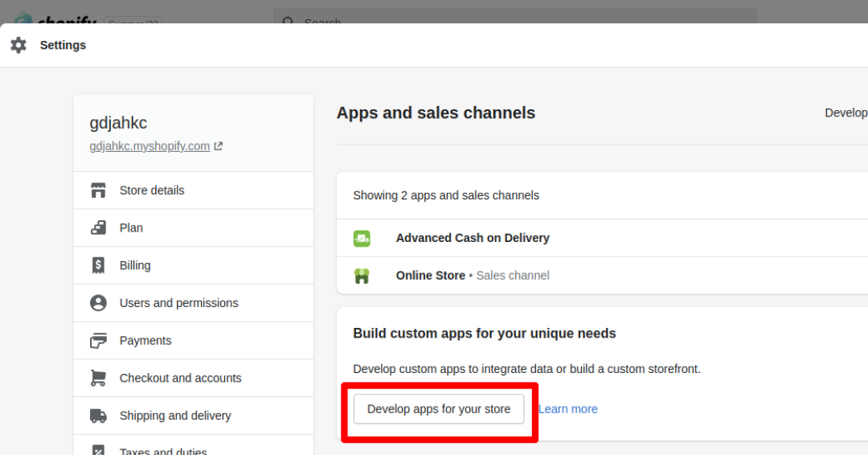This screenshot has height=455, width=868.
Task: Click the gdjahkc store name
Action: point(118,123)
